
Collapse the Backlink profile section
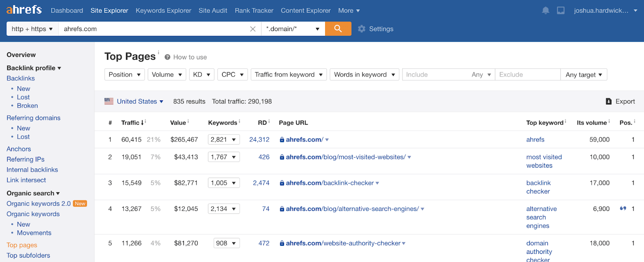tap(34, 68)
